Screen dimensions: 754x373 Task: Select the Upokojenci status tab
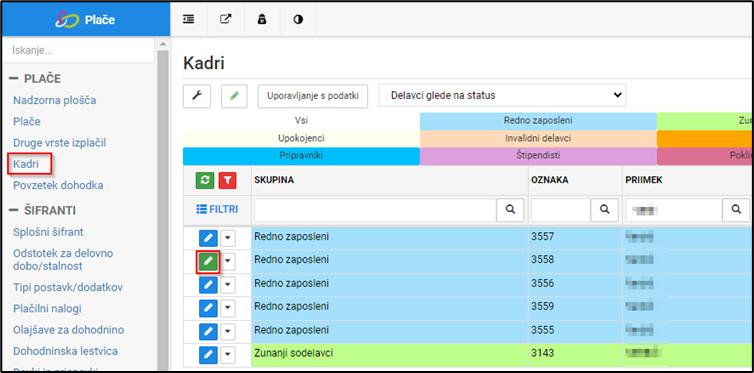click(302, 138)
